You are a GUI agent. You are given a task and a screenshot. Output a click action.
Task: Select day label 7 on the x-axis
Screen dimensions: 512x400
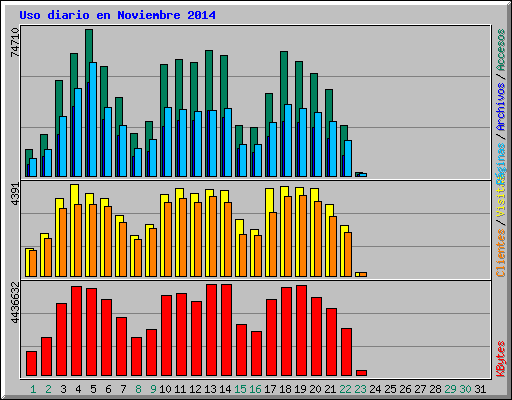tap(123, 389)
